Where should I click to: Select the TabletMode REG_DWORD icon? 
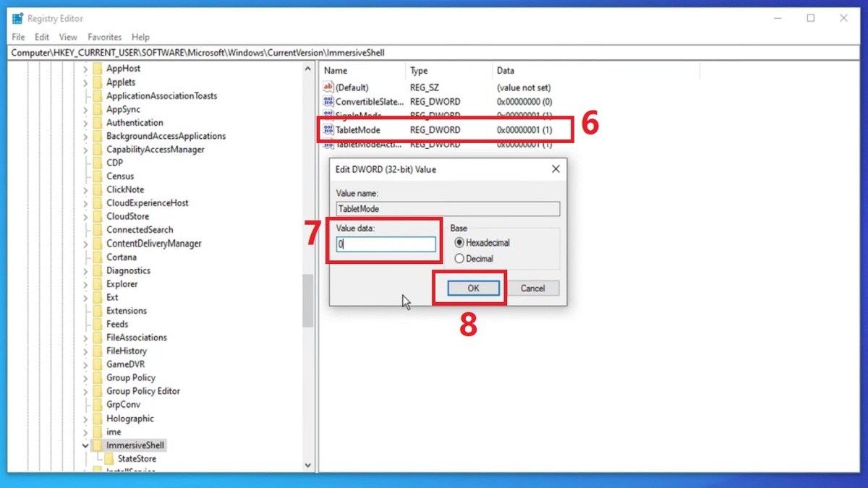click(x=328, y=129)
